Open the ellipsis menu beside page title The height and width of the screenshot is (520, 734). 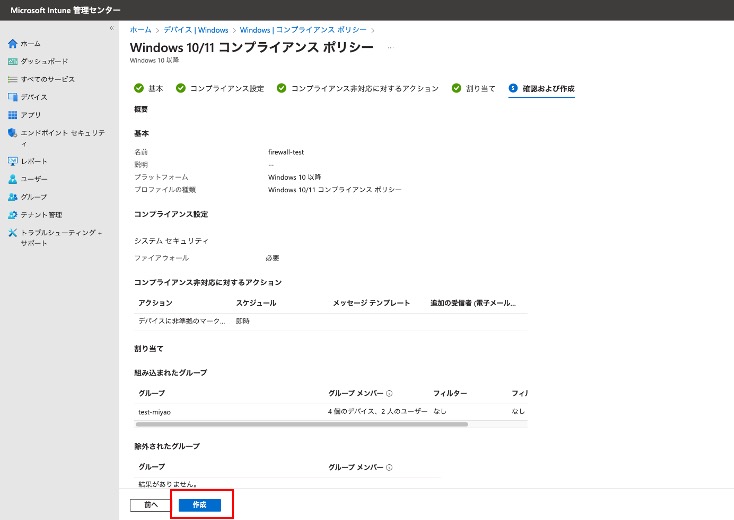390,47
